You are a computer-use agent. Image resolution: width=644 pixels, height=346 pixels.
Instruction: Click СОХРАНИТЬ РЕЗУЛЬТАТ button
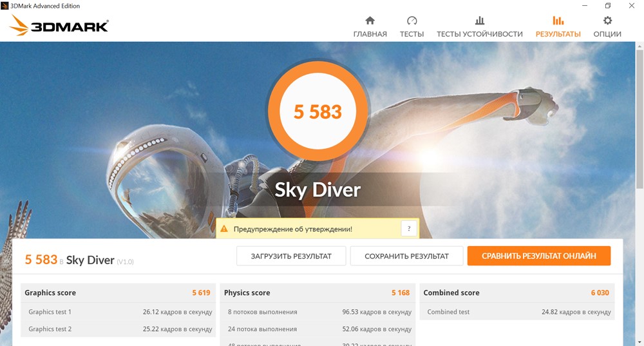pyautogui.click(x=406, y=256)
